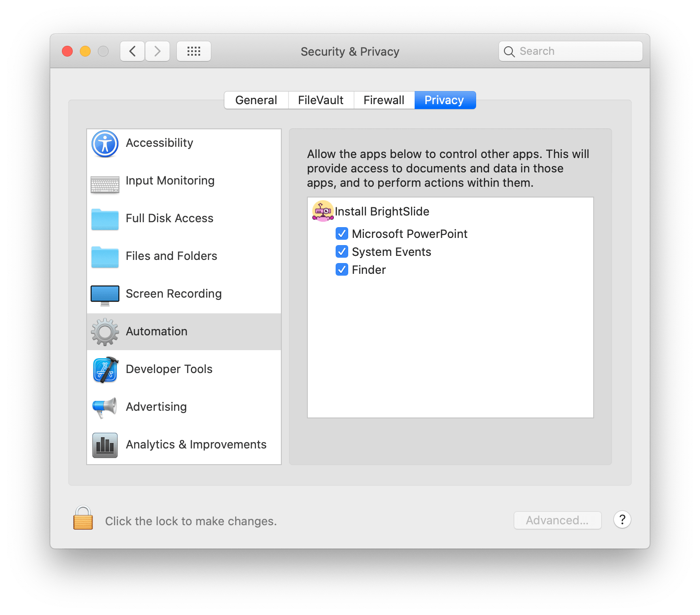Screen dimensions: 700x615
Task: Click the Advanced button
Action: (x=557, y=520)
